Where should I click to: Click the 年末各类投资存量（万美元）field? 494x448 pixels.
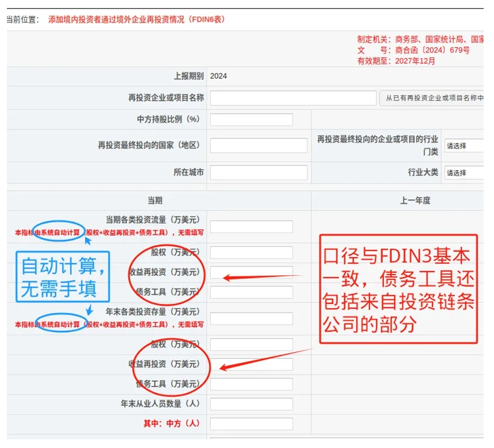(x=251, y=319)
